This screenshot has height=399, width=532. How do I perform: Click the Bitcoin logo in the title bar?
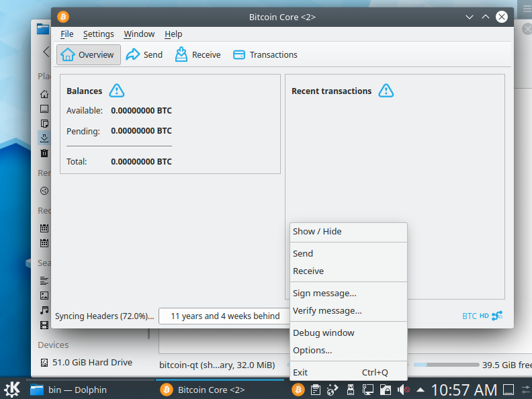(x=63, y=17)
